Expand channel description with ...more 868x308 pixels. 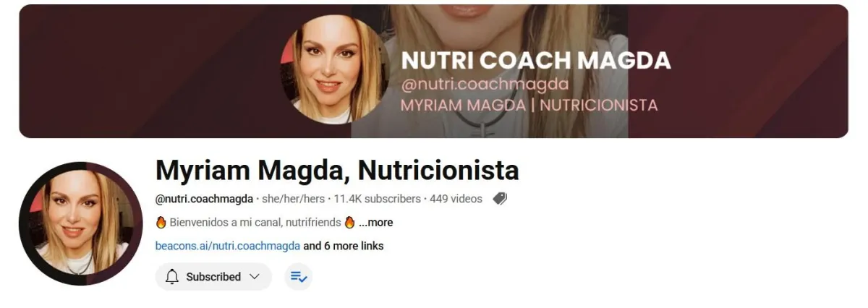coord(375,223)
